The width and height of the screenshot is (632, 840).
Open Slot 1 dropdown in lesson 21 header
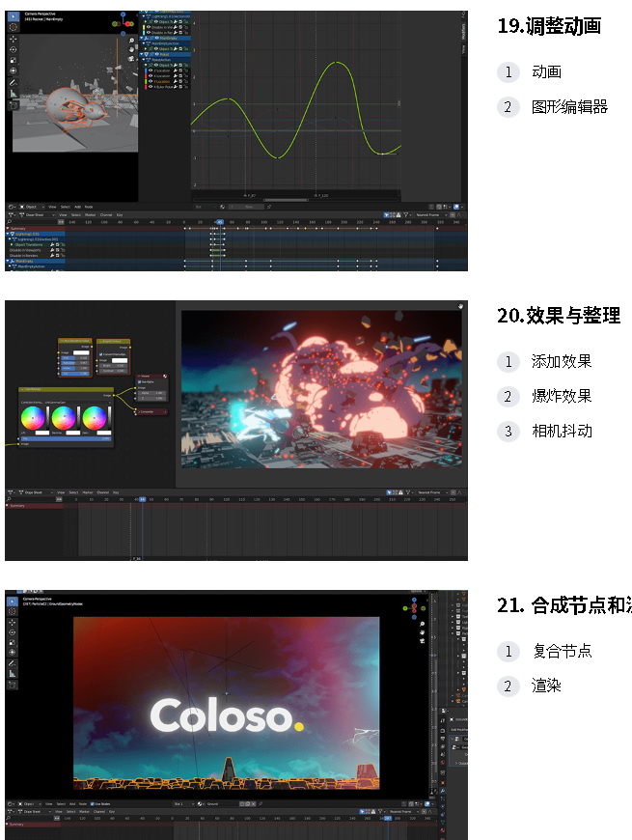point(184,803)
